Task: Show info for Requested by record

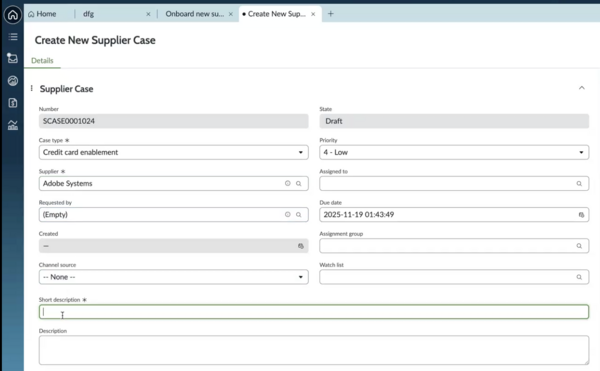Action: click(287, 215)
